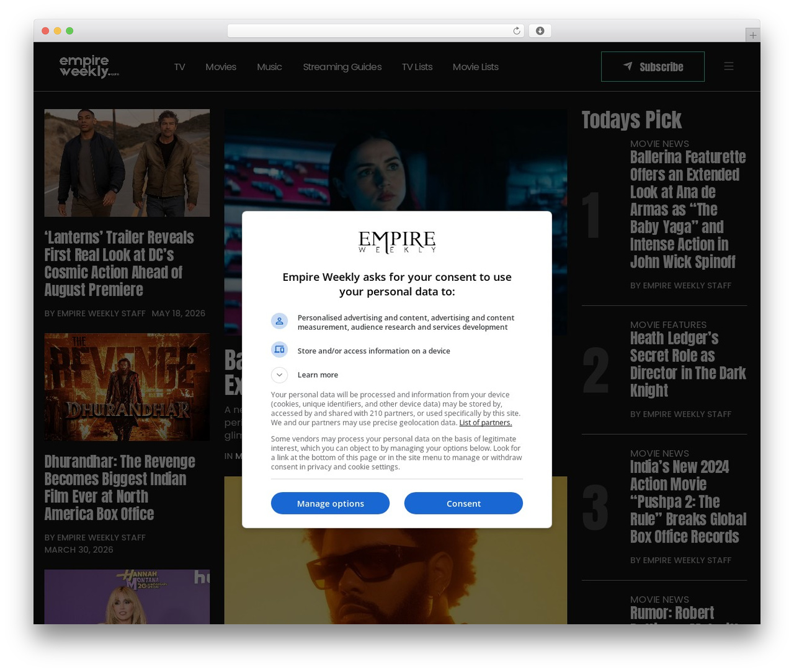Click the Subscribe button
The image size is (794, 672).
(x=653, y=66)
